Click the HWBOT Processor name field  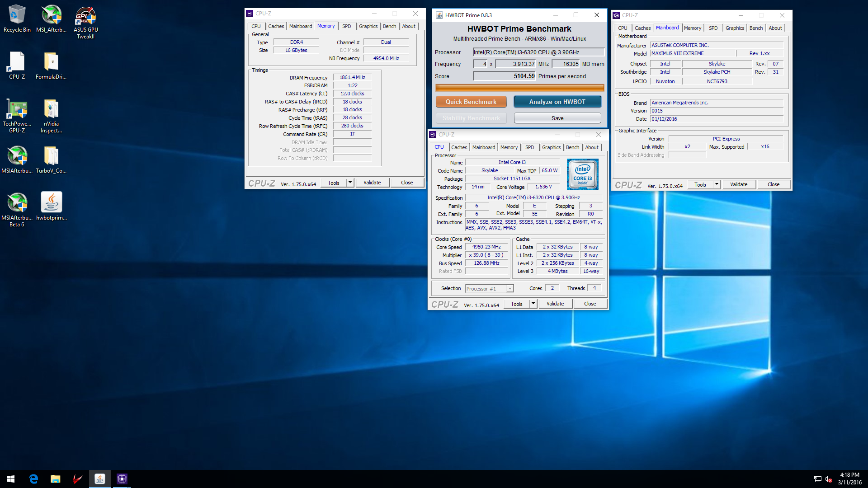click(x=538, y=52)
